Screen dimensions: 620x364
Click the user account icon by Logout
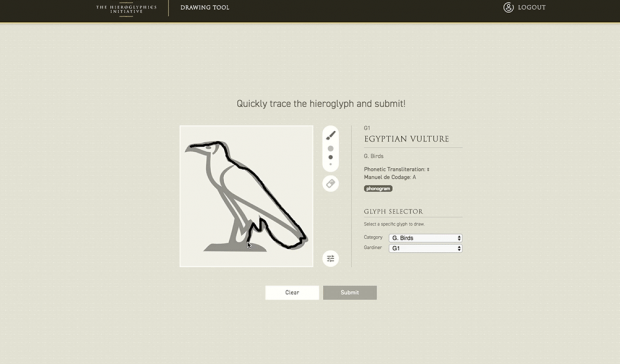(x=508, y=7)
